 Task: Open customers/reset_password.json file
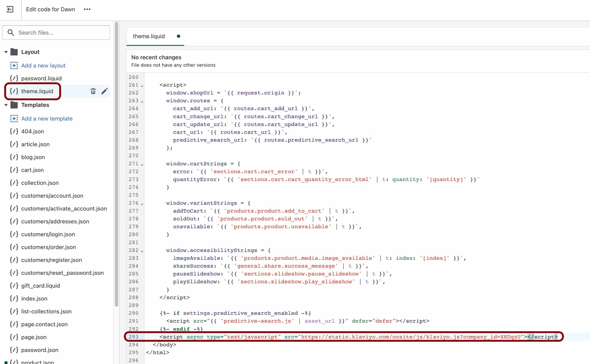coord(62,273)
